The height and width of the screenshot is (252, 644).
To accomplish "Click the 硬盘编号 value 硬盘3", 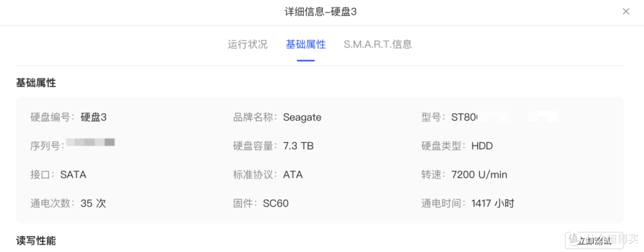I will pyautogui.click(x=94, y=117).
